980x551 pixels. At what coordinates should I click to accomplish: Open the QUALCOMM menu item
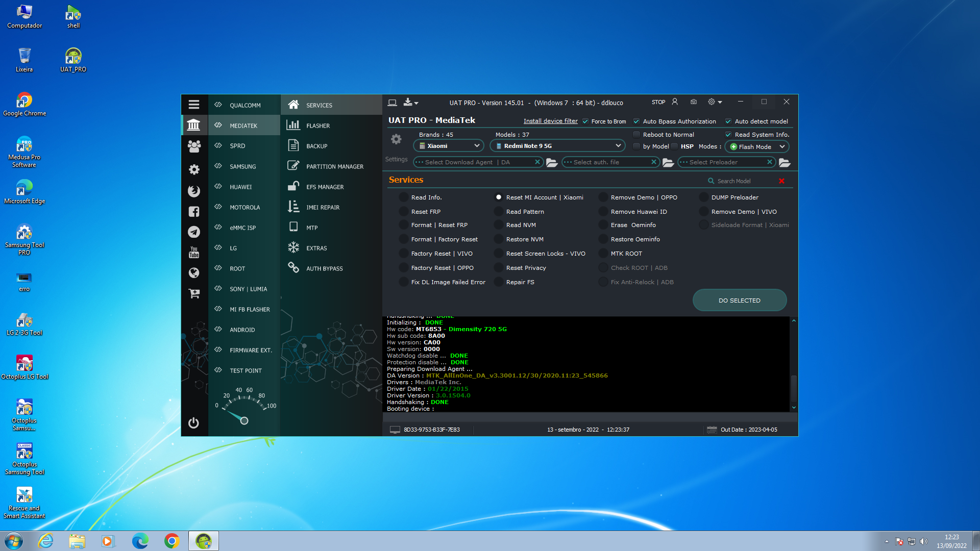point(244,105)
